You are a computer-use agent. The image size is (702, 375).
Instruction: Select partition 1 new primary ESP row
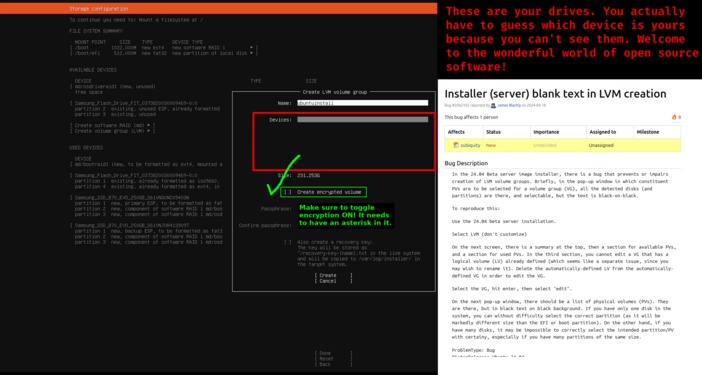(148, 203)
